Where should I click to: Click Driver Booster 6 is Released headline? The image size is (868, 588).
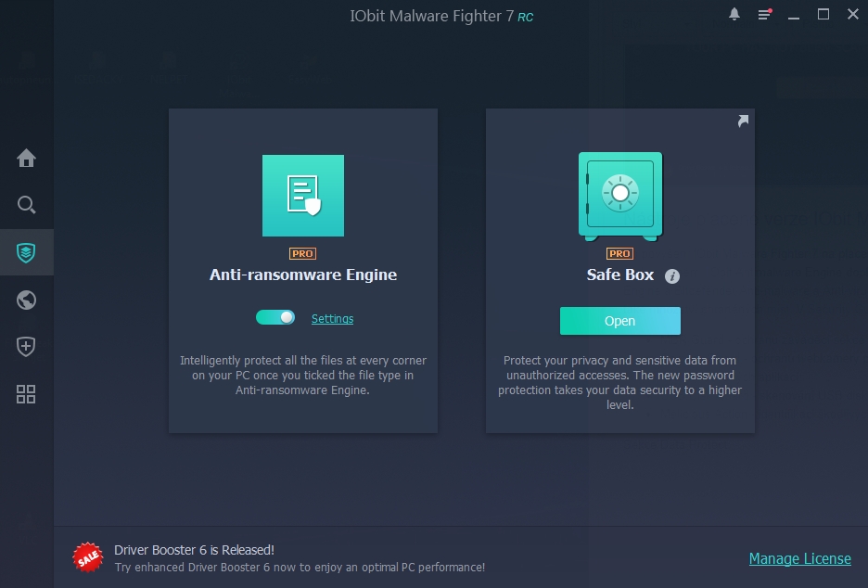click(195, 550)
